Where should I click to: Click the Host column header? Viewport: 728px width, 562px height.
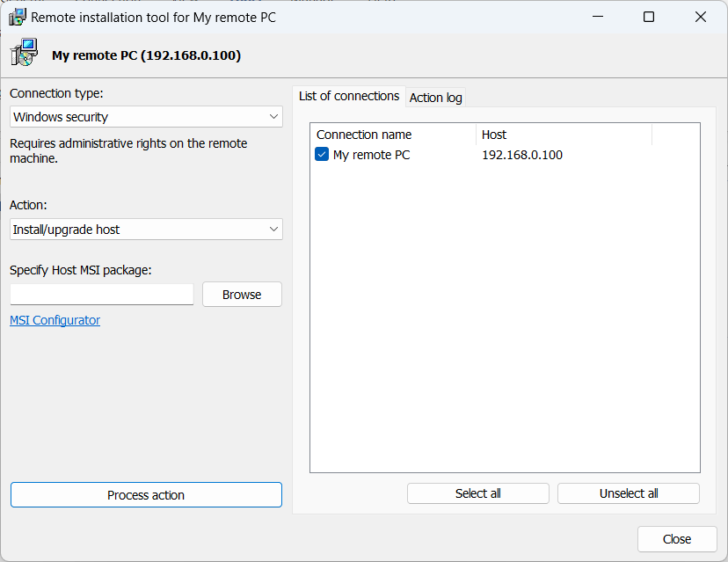click(x=563, y=135)
